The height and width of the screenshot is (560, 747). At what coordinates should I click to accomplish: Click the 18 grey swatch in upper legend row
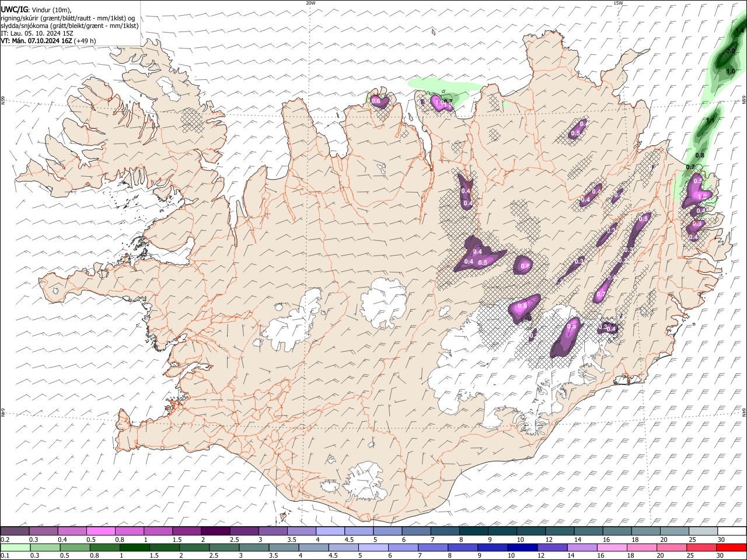pyautogui.click(x=646, y=531)
